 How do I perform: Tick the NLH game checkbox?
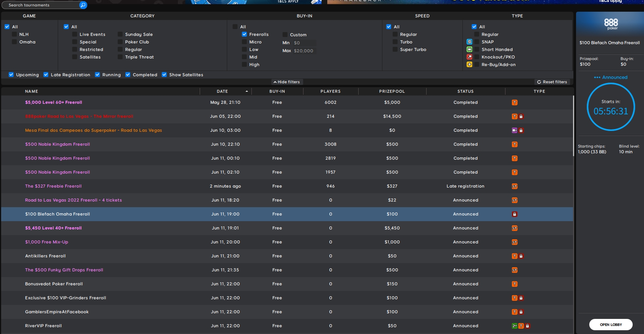pos(14,34)
